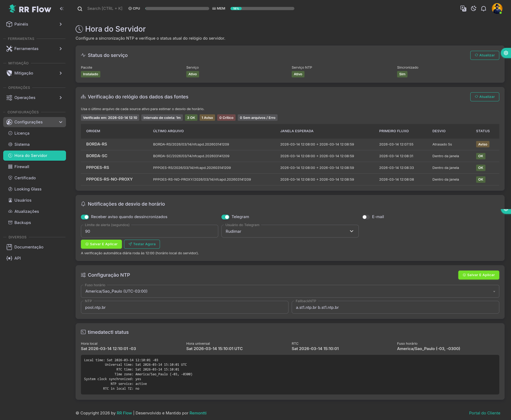Collapse sidebar with double-chevron icon
Viewport: 511px width, 420px height.
point(62,9)
